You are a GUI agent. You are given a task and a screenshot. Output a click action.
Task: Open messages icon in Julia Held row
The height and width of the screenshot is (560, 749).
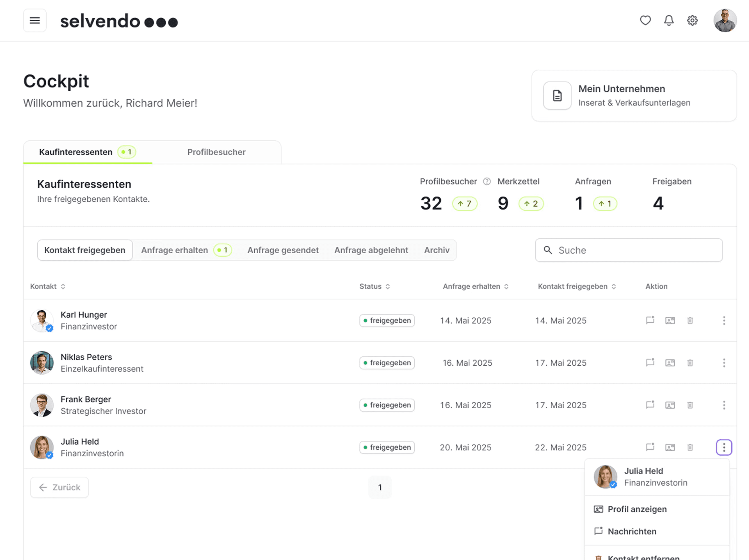[x=650, y=448]
